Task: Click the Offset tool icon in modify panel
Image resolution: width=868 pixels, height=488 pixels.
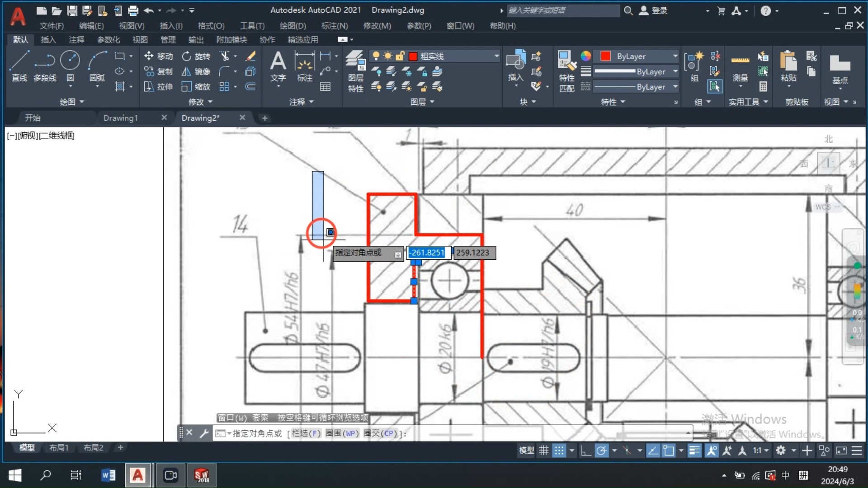Action: click(x=250, y=87)
